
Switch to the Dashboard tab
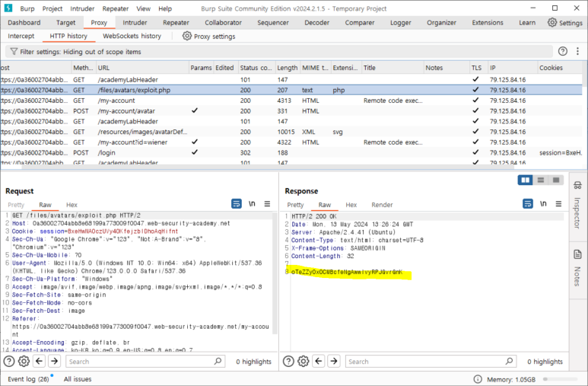[x=24, y=23]
